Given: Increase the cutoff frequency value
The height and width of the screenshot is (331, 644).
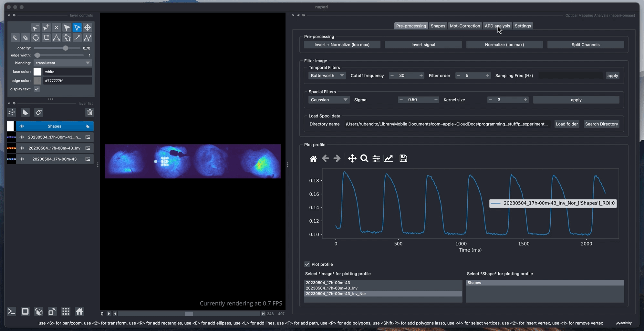Looking at the screenshot, I should [421, 75].
